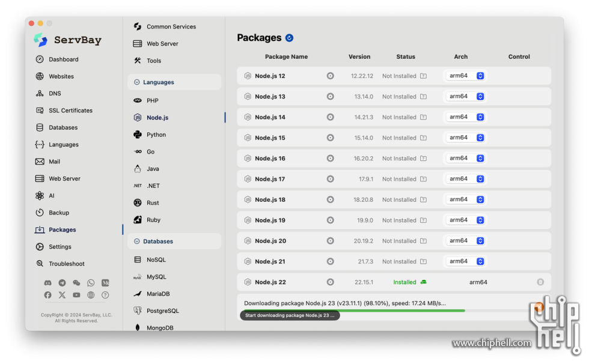
Task: Click the gear icon for Node.js 12
Action: (x=330, y=76)
